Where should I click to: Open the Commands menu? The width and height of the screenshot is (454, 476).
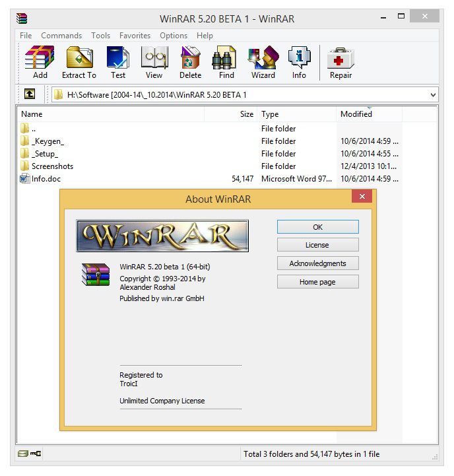[61, 36]
